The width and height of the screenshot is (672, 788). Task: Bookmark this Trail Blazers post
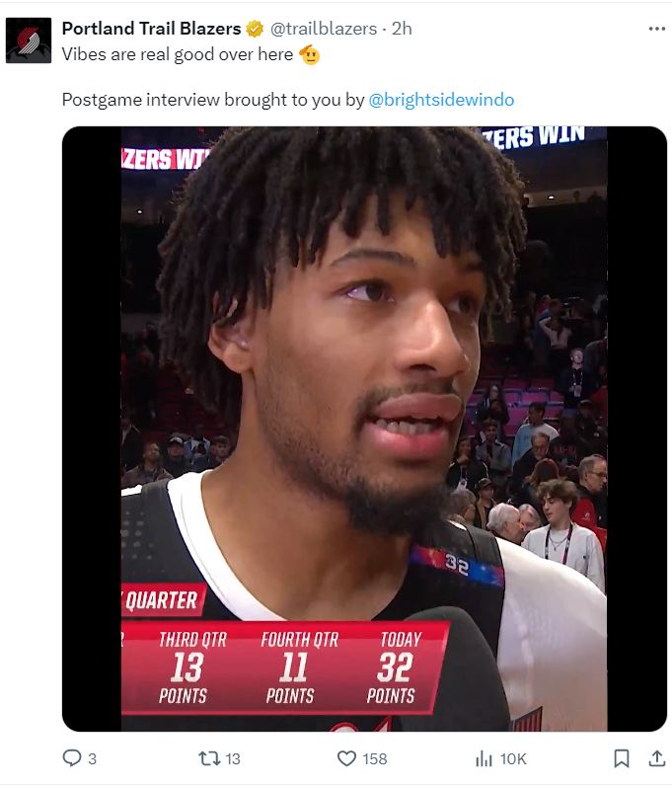622,758
